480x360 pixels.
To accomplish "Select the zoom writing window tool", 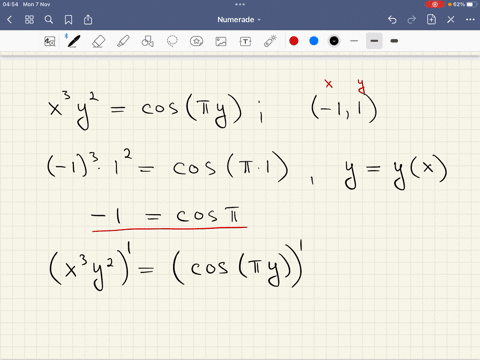I will point(50,41).
